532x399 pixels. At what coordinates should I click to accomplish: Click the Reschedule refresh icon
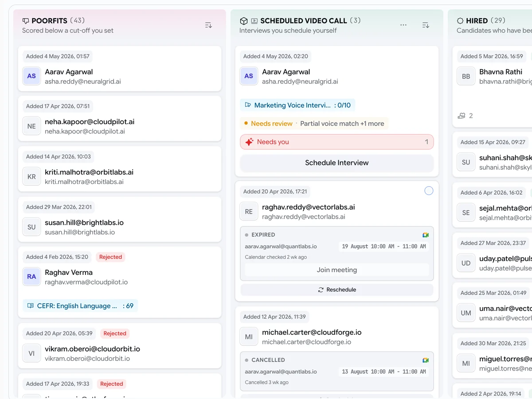tap(321, 289)
